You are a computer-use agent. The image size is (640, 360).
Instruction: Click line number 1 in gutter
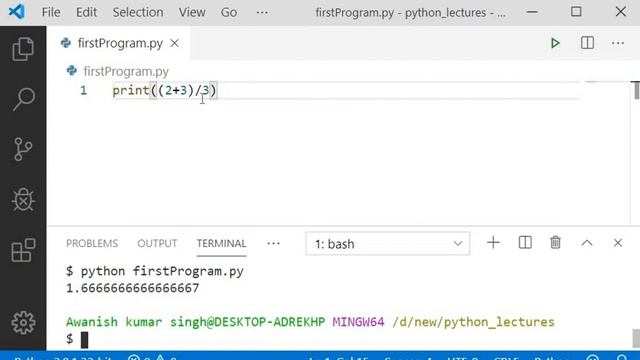[x=84, y=90]
